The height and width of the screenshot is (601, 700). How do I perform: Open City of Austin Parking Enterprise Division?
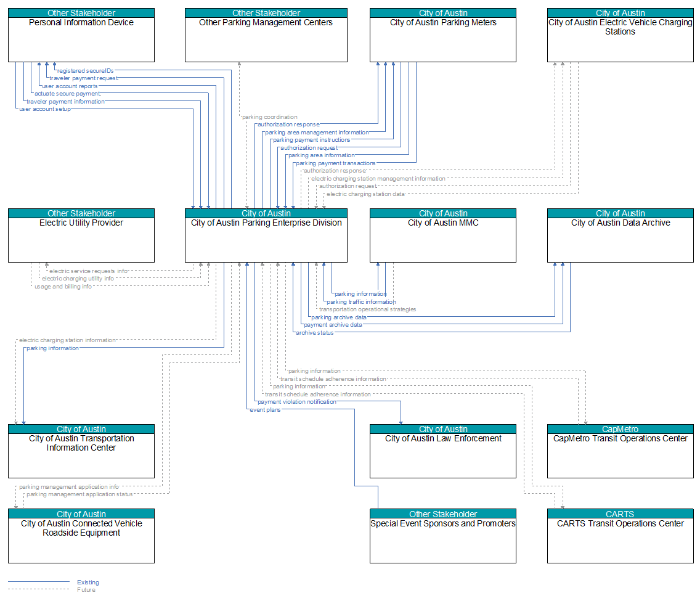266,235
